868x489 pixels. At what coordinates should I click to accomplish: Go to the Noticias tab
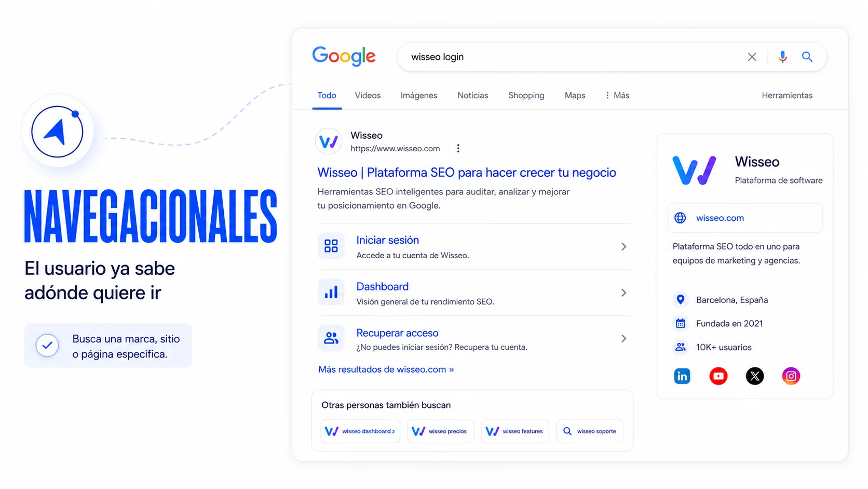(472, 95)
